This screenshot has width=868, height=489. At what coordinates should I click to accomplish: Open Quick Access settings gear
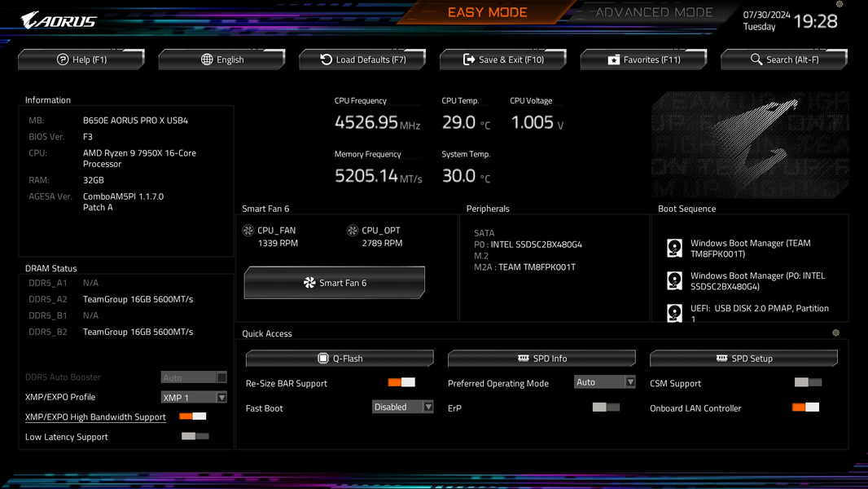(x=836, y=333)
